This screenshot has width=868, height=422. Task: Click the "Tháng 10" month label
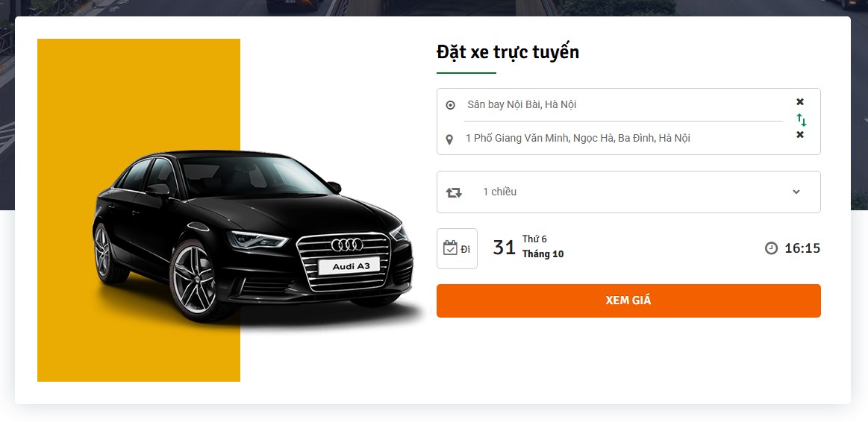click(x=543, y=254)
